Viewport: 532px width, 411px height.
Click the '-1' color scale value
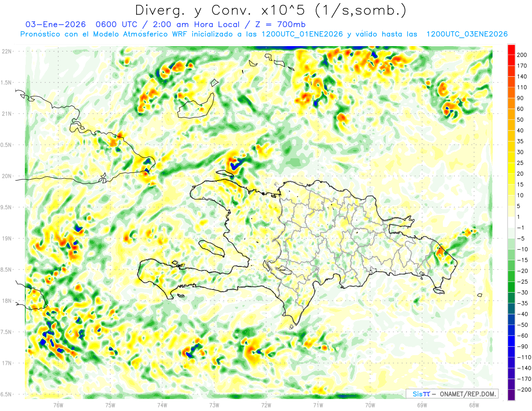click(521, 228)
